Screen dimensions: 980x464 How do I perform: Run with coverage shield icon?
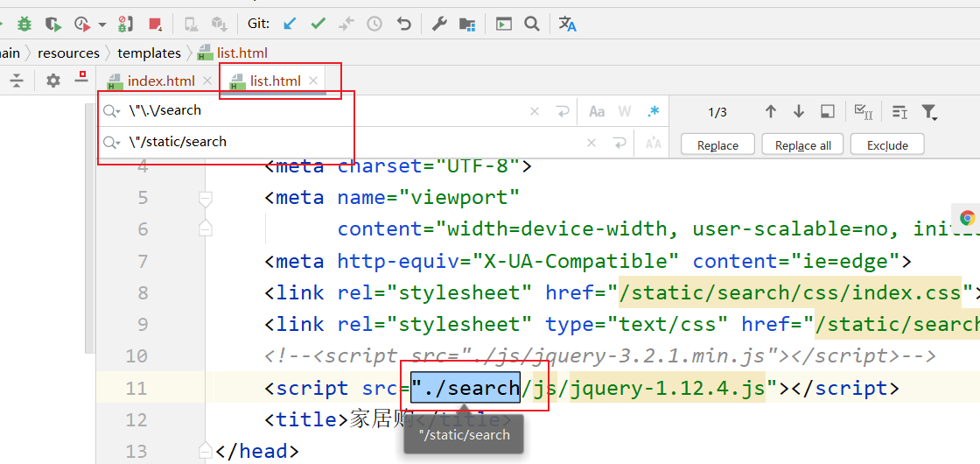(x=53, y=24)
